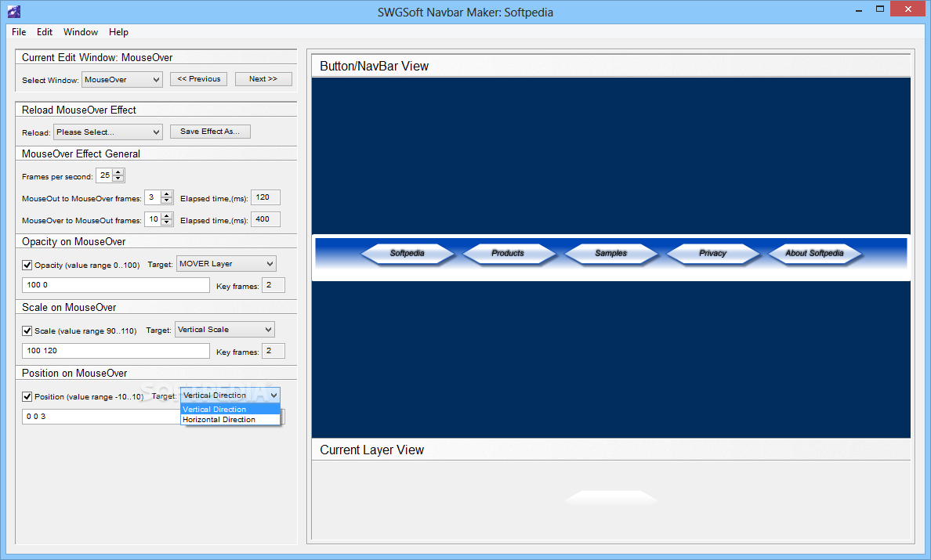Image resolution: width=931 pixels, height=560 pixels.
Task: Decrease frames per second value
Action: 118,179
